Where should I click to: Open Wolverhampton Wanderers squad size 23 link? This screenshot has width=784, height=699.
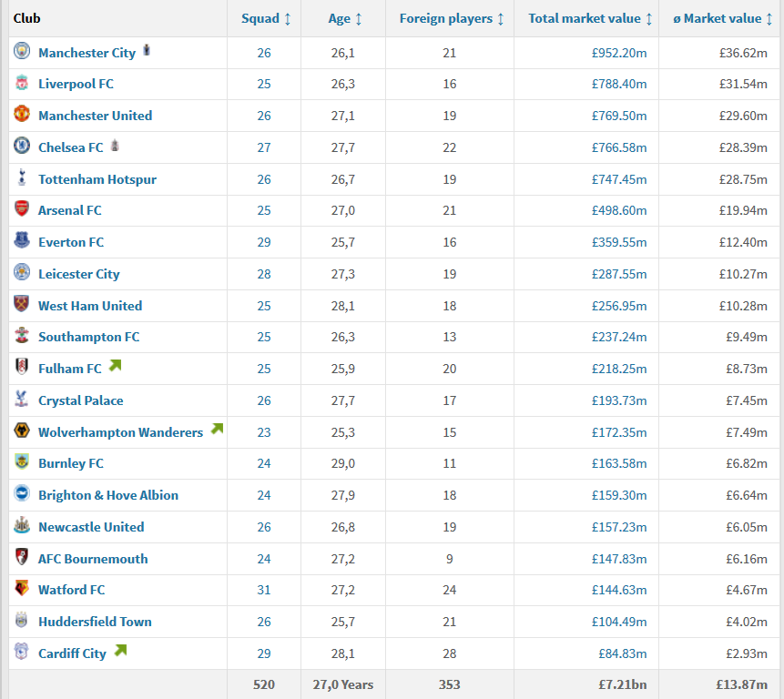[x=264, y=432]
